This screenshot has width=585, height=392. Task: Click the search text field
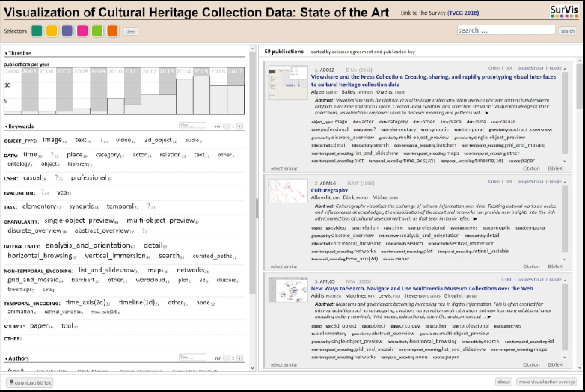click(506, 31)
